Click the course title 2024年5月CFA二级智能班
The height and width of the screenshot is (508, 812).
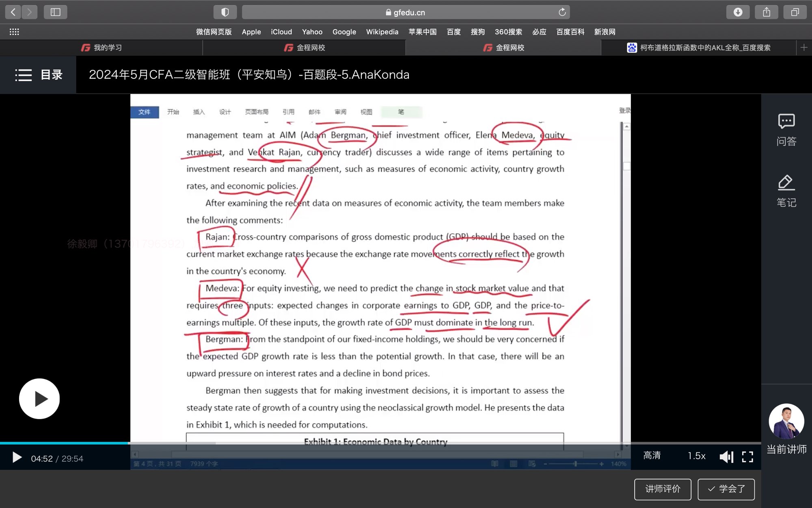(249, 75)
